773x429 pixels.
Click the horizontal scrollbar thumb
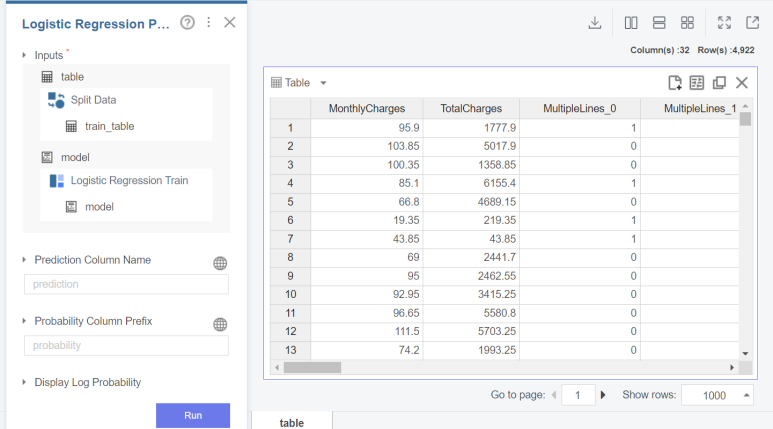(x=312, y=368)
